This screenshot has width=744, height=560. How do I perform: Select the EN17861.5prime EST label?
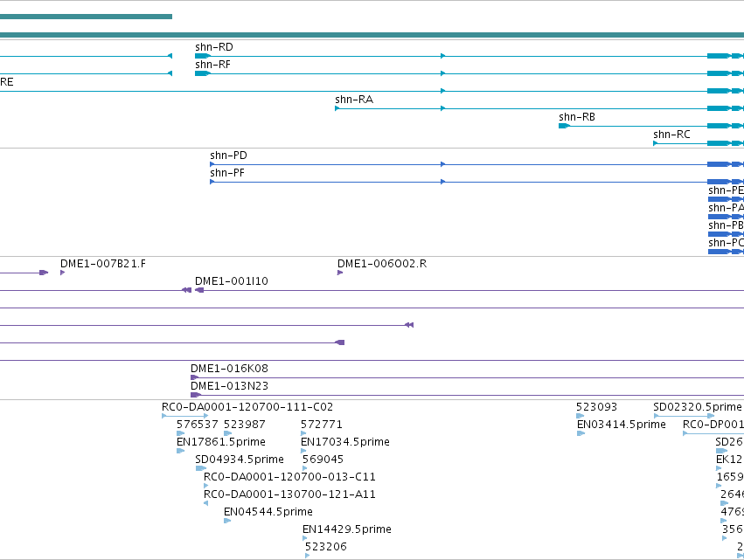click(221, 442)
